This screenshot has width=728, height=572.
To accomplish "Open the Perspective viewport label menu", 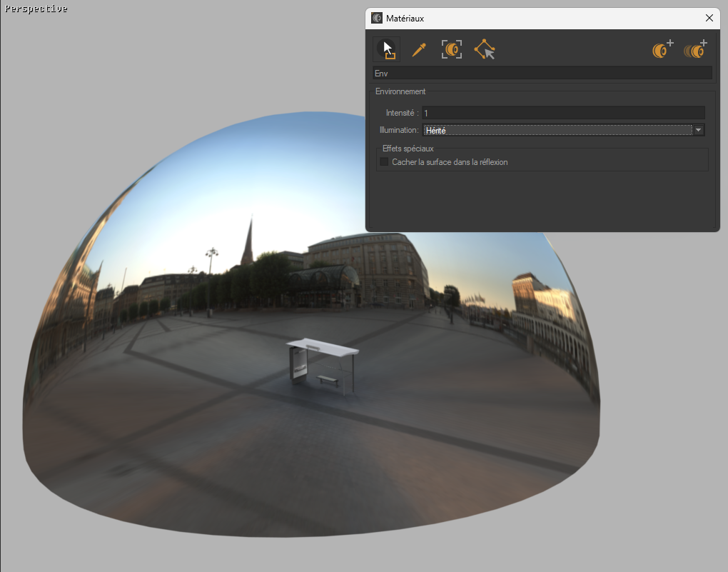I will [x=36, y=9].
